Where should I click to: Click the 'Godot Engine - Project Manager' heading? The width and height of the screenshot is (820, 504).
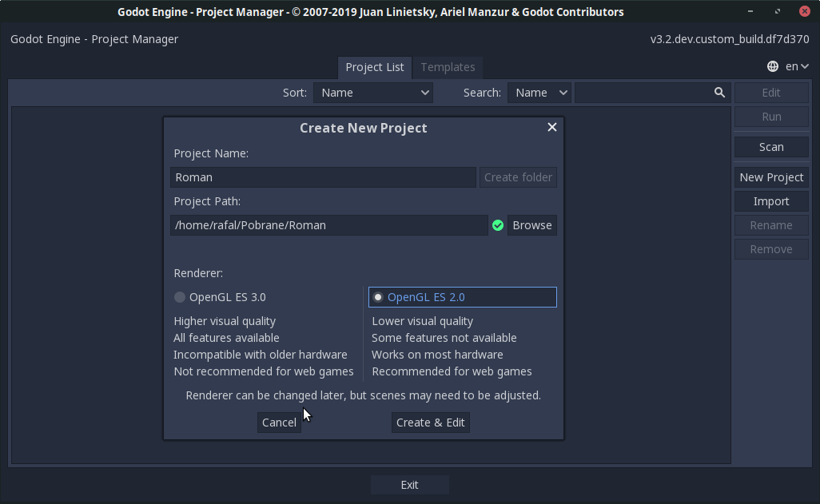point(94,39)
